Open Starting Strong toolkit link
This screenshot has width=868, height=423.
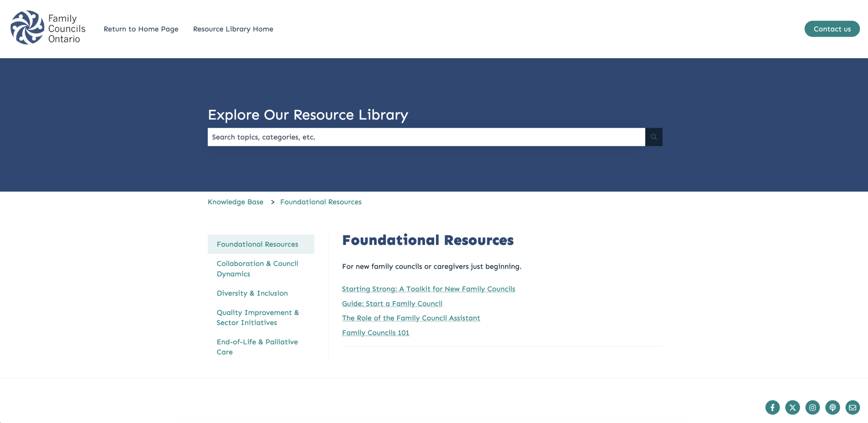428,289
